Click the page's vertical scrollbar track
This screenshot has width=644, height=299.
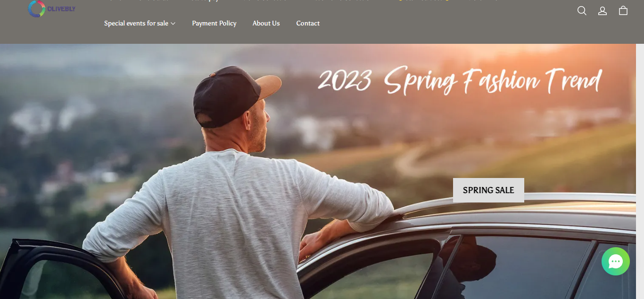(x=640, y=171)
